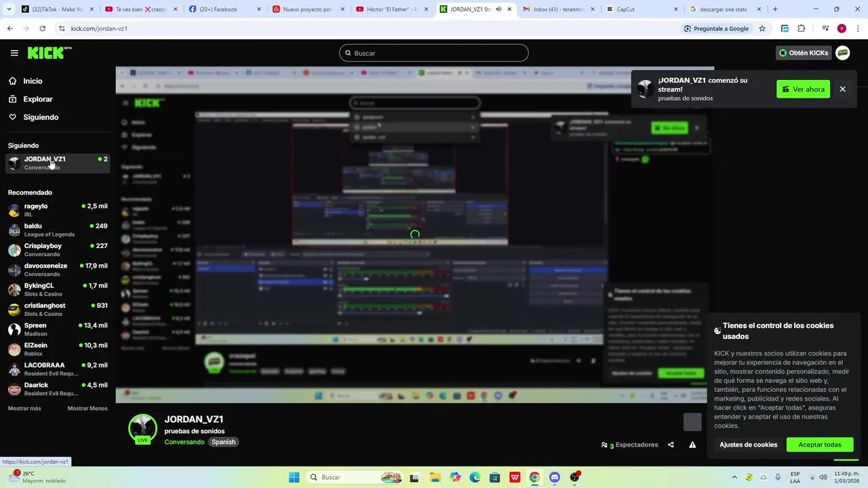The width and height of the screenshot is (868, 488).
Task: Expand list with Mostrar más
Action: click(24, 409)
